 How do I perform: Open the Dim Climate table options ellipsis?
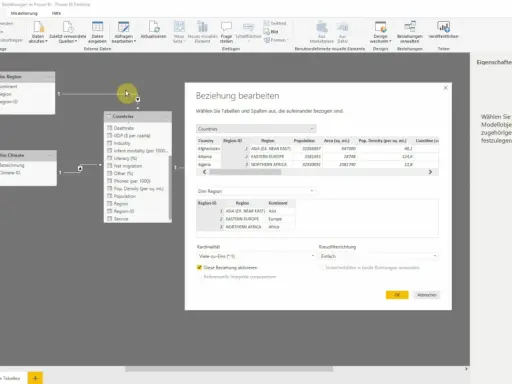pyautogui.click(x=50, y=155)
